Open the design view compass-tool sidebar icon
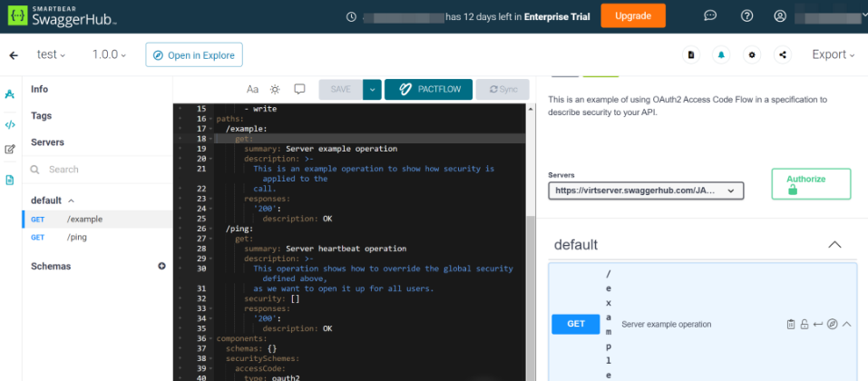Screen dimensions: 868x381 9,94
